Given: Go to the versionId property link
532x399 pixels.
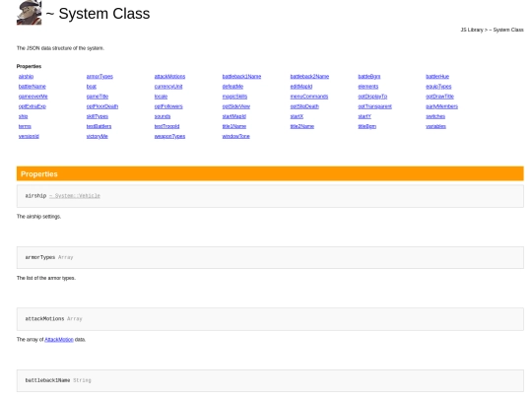Looking at the screenshot, I should coord(29,136).
